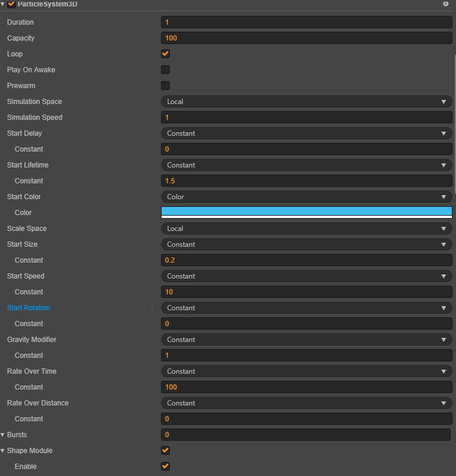Toggle the ParticleSystem3D component enable checkbox
Screen dimensions: 456x476
(x=12, y=4)
